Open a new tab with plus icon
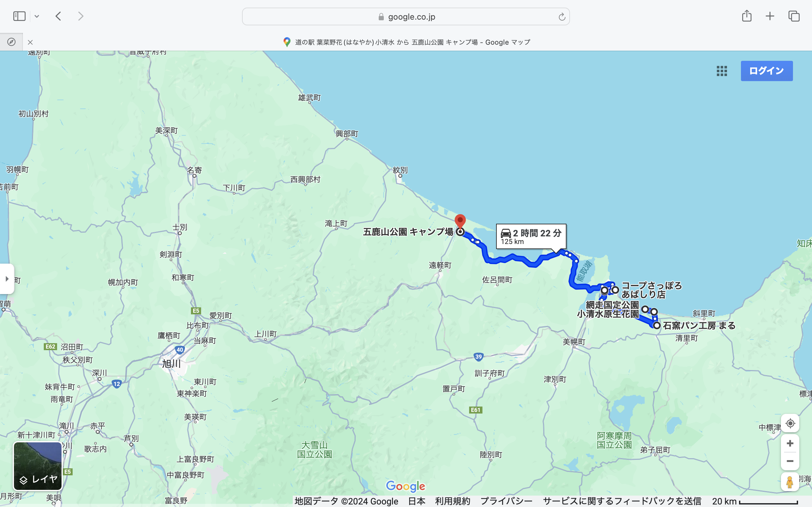812x507 pixels. pyautogui.click(x=770, y=16)
